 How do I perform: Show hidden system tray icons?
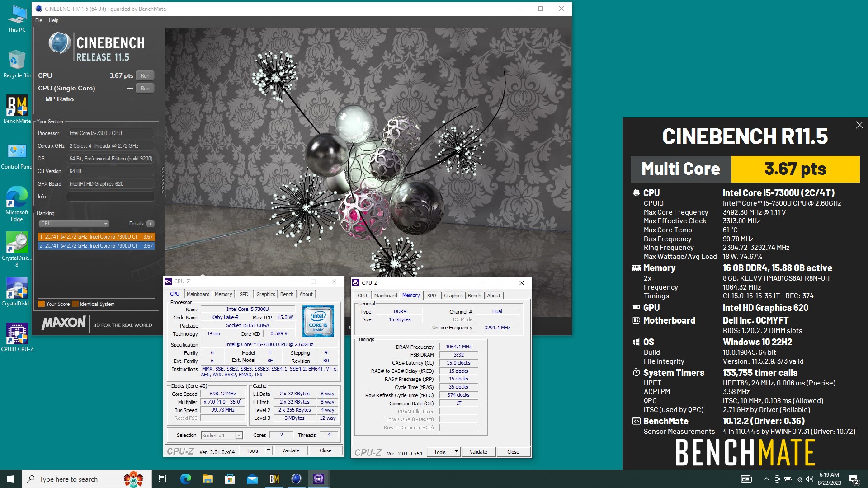click(766, 479)
